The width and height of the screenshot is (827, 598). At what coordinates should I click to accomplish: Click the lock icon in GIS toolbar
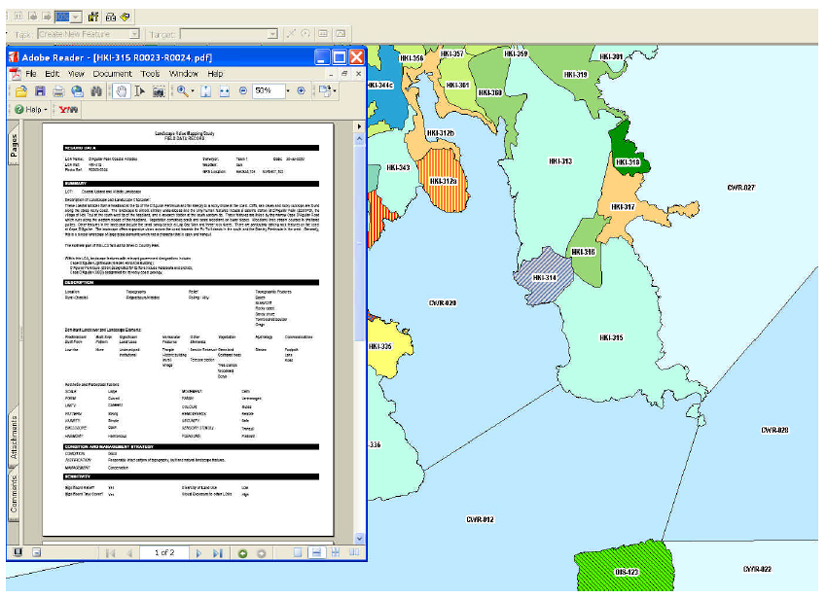(111, 17)
